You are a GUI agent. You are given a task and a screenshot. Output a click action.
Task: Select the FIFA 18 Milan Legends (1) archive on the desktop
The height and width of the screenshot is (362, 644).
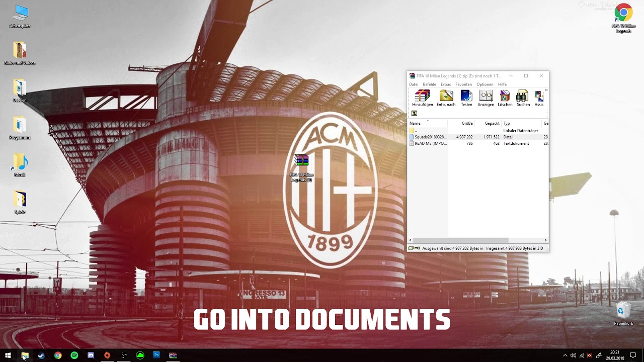pyautogui.click(x=301, y=168)
